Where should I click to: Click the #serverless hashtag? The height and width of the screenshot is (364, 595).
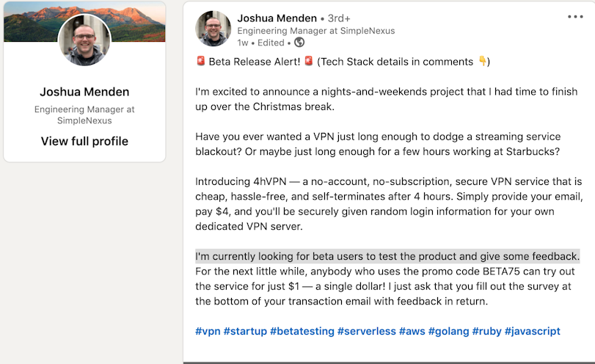(x=366, y=331)
